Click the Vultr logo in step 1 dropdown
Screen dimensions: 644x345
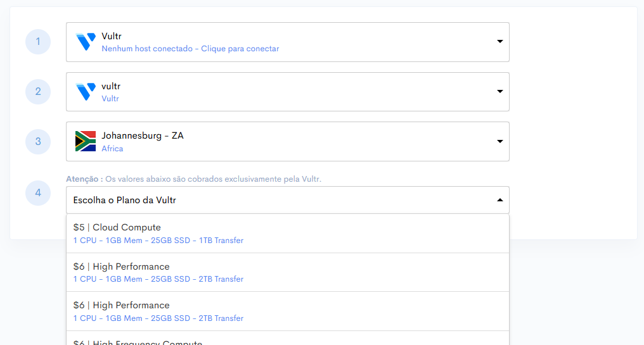click(86, 42)
